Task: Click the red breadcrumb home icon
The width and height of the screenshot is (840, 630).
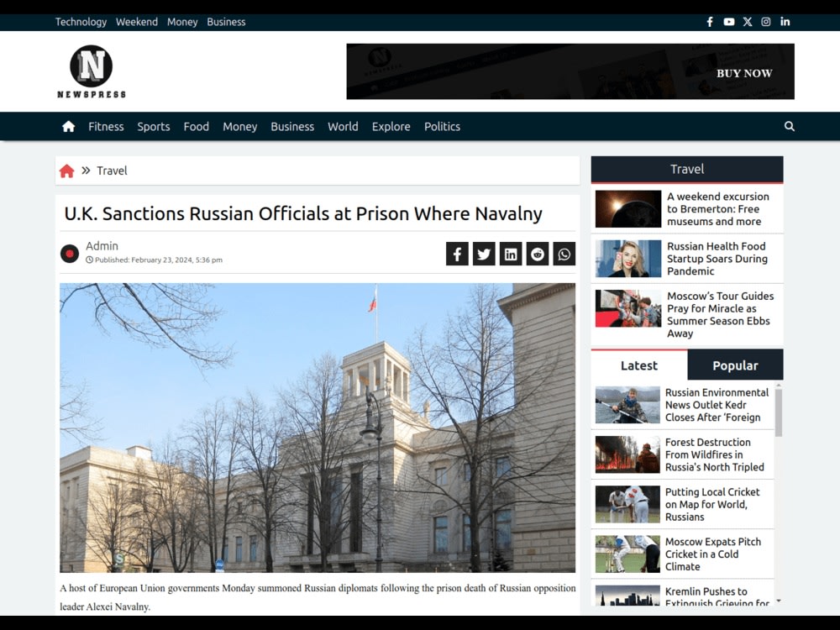Action: [x=67, y=171]
